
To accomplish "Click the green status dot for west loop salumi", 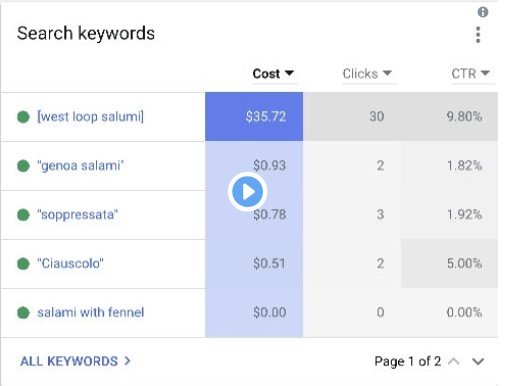I will (x=23, y=117).
